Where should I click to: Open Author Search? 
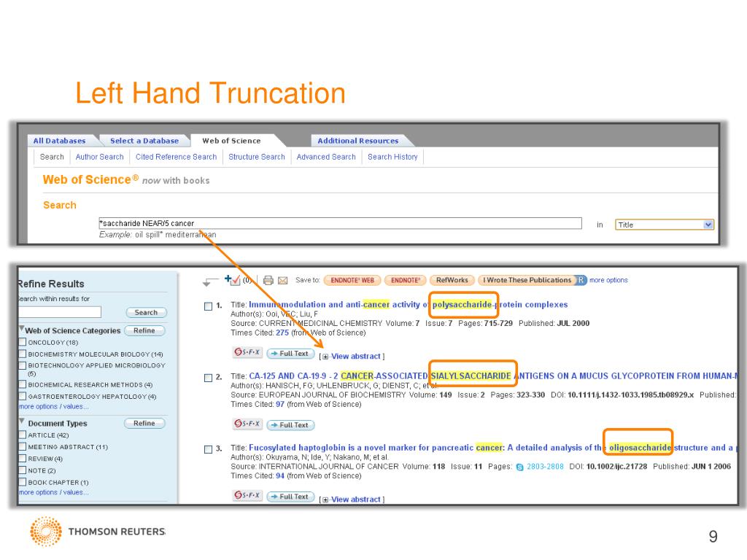pyautogui.click(x=99, y=157)
